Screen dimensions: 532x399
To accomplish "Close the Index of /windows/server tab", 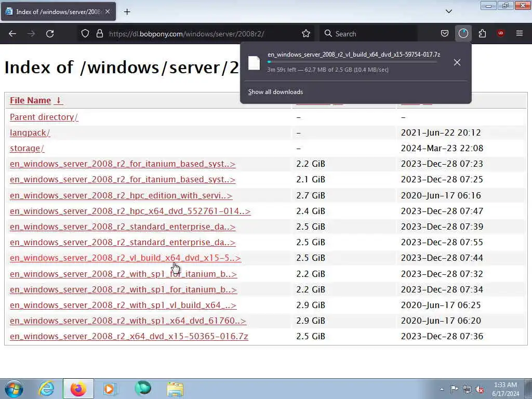I will tap(108, 11).
